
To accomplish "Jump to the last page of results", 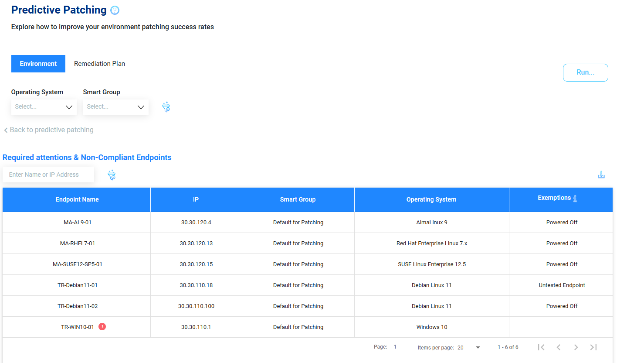I will point(593,347).
